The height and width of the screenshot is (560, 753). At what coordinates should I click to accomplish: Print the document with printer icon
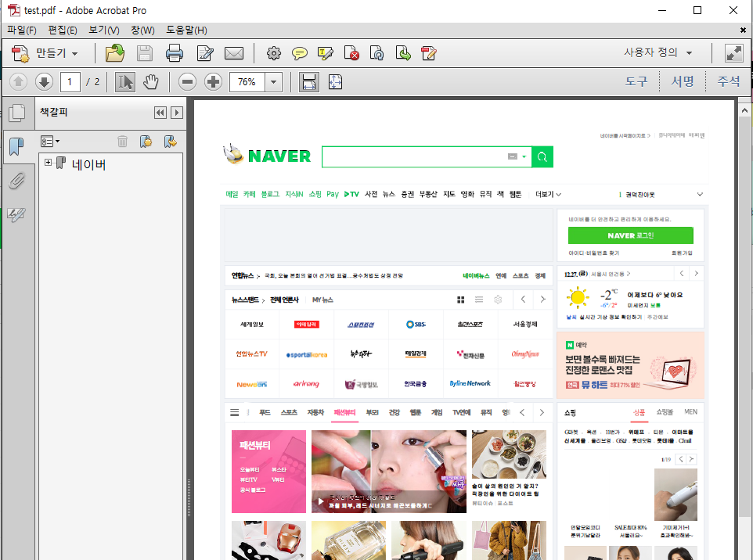[x=175, y=52]
